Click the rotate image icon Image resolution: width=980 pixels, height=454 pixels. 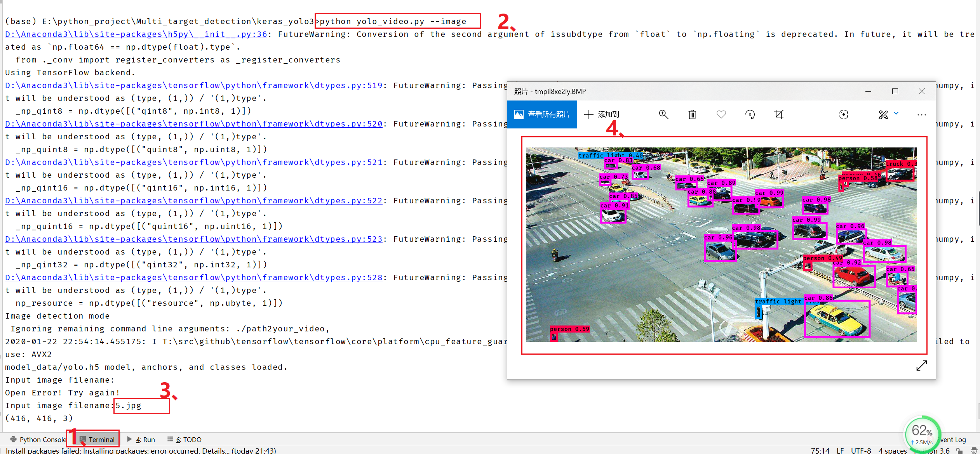click(x=750, y=114)
